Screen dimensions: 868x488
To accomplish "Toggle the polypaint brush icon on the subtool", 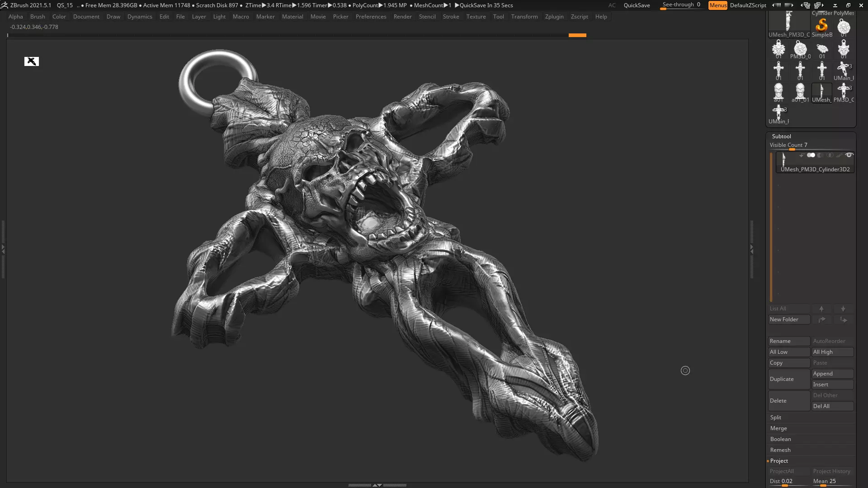I will pyautogui.click(x=839, y=155).
